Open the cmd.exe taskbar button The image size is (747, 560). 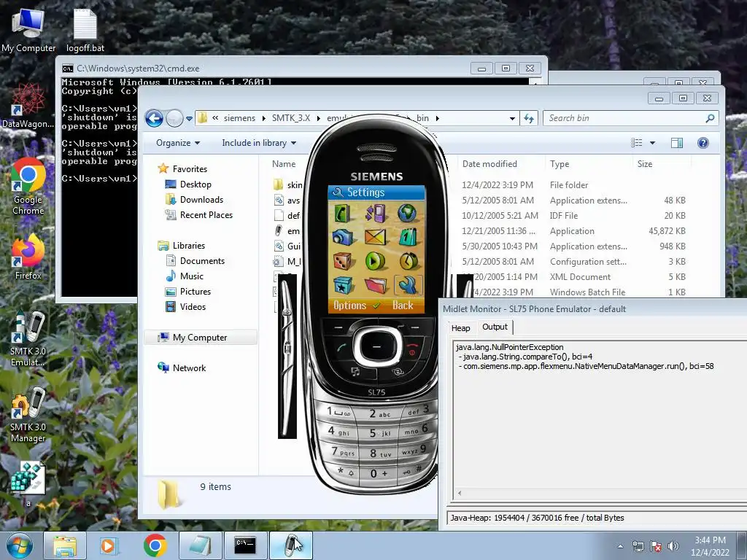tap(245, 545)
